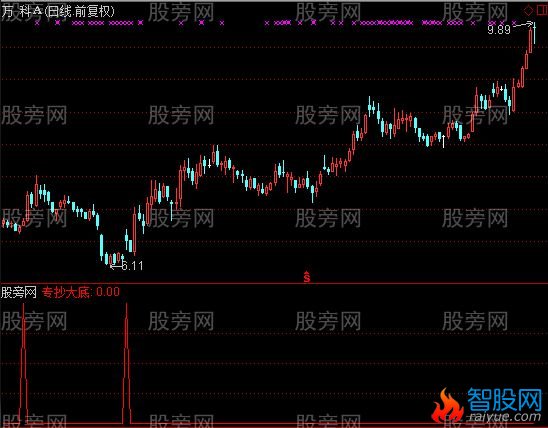Click the first red spike in the 专抄大底 indicator

(23, 363)
